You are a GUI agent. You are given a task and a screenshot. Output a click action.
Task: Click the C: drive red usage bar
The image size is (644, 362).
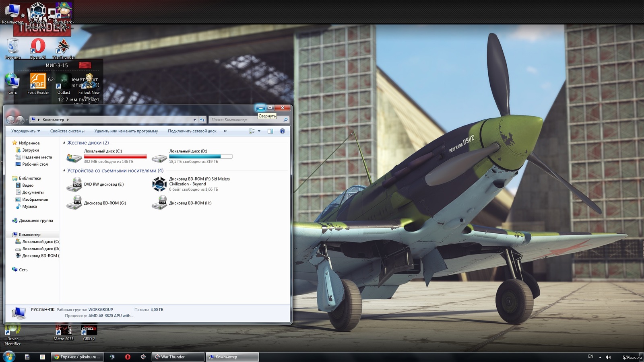[x=116, y=156]
